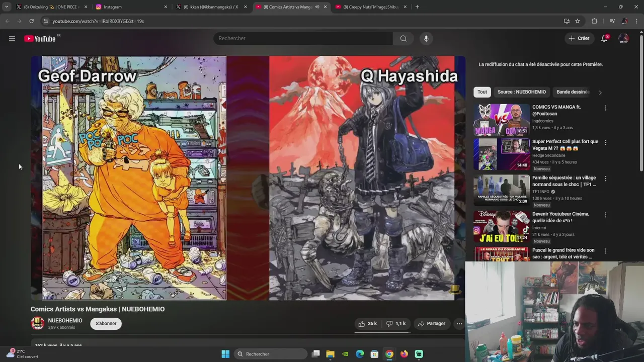Screen dimensions: 644x362
Task: Select the Bande dessinée chip
Action: [x=573, y=92]
